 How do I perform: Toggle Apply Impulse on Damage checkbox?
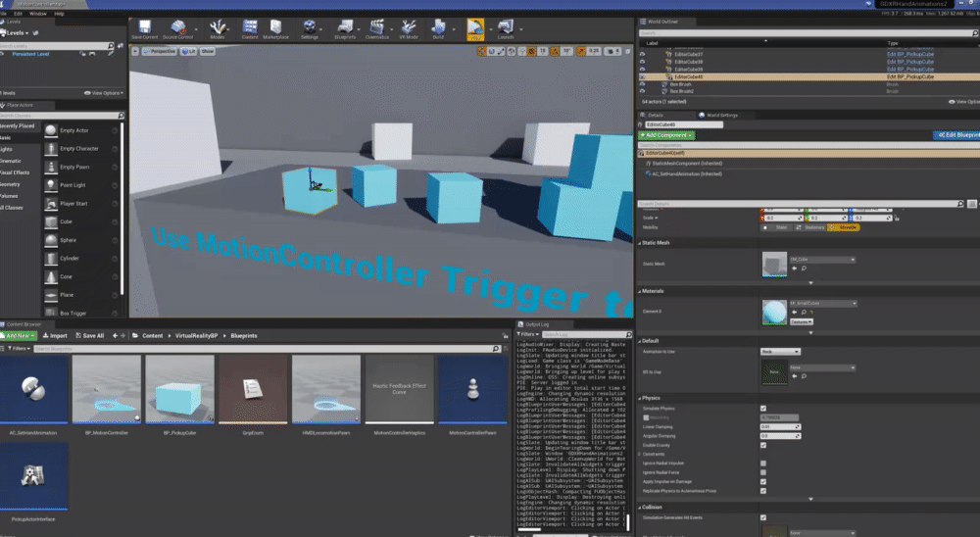(763, 481)
